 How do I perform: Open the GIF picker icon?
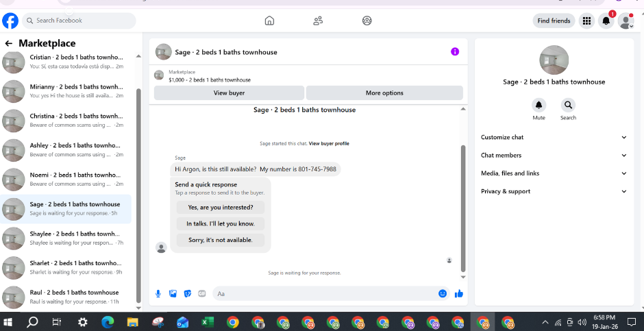(201, 293)
